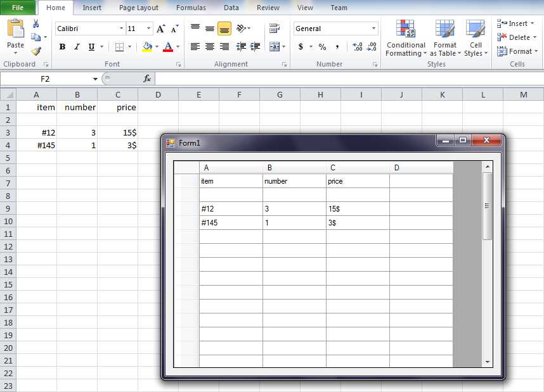
Task: Select Excel cell containing 15$
Action: 117,133
